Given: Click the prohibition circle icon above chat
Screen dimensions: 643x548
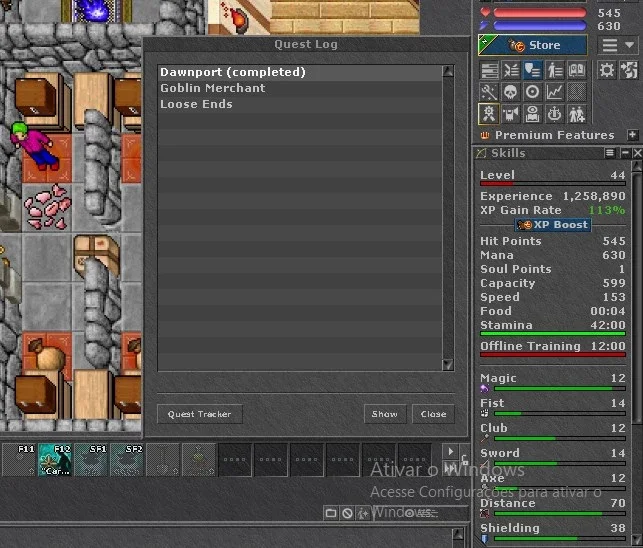Looking at the screenshot, I should coord(347,513).
